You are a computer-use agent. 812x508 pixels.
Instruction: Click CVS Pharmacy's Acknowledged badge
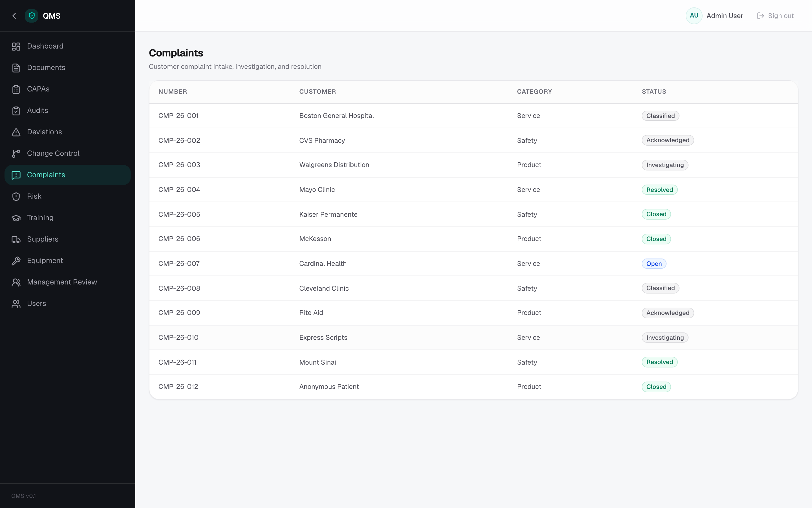coord(668,141)
